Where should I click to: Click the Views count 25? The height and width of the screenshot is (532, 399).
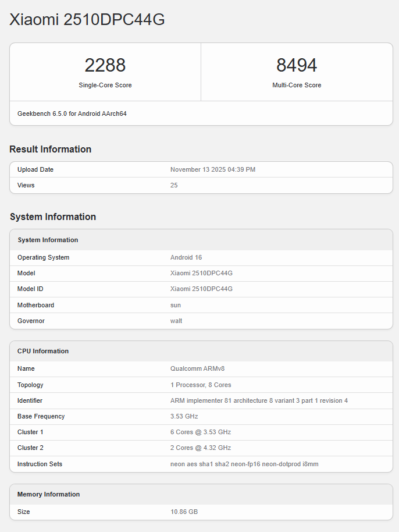pos(174,185)
